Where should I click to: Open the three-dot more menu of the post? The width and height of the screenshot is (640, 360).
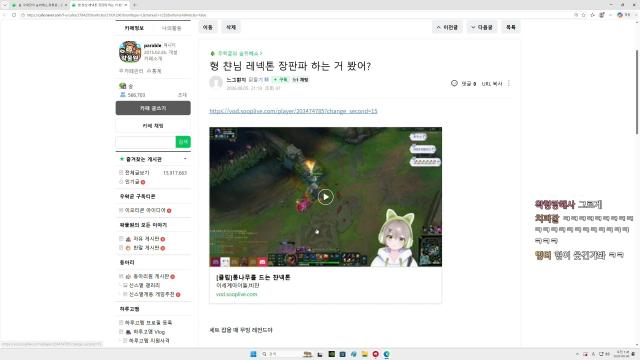pyautogui.click(x=509, y=83)
